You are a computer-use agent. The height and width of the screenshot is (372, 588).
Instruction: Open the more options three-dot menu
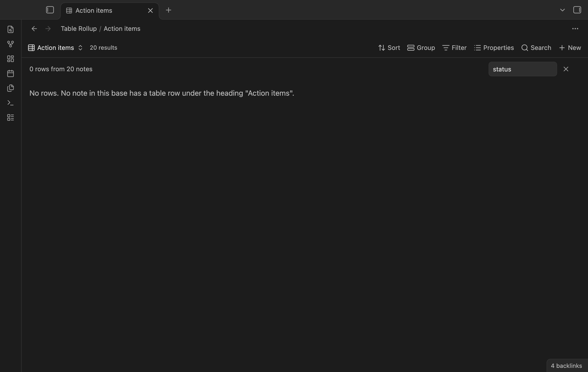click(575, 28)
